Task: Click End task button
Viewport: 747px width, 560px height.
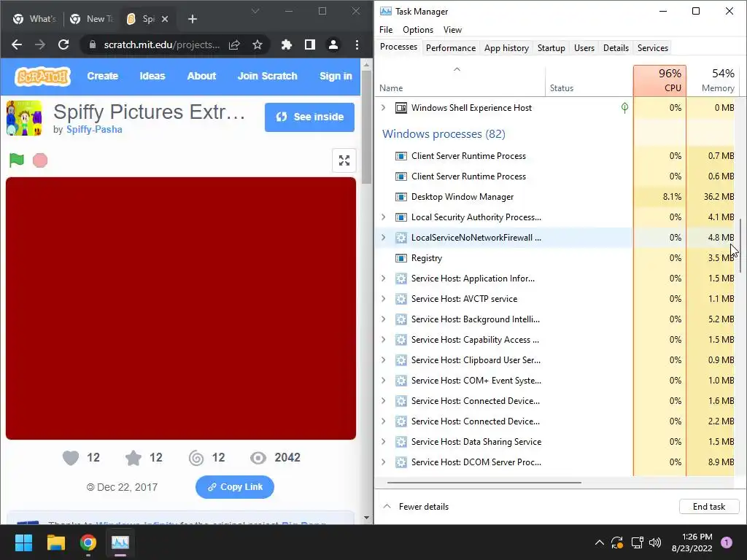Action: point(709,507)
